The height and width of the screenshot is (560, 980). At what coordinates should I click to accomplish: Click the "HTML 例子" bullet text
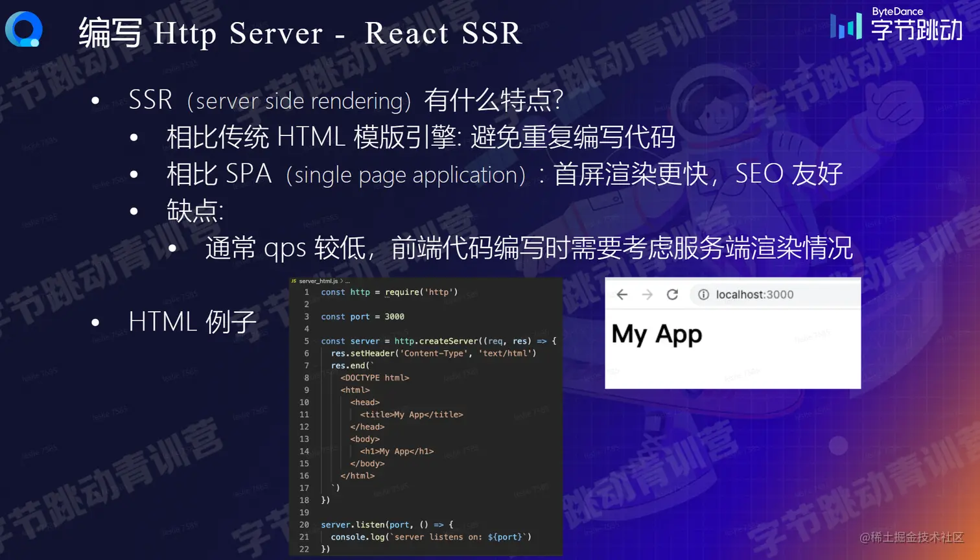(x=192, y=322)
